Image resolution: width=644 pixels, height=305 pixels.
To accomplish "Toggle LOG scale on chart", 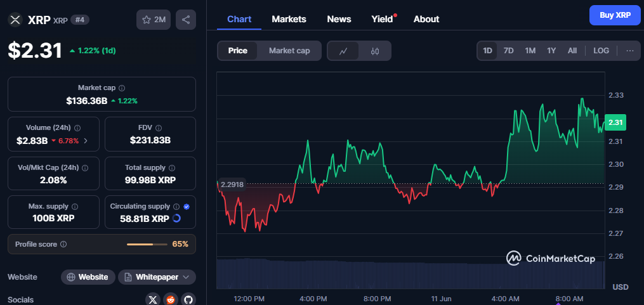I will coord(601,51).
